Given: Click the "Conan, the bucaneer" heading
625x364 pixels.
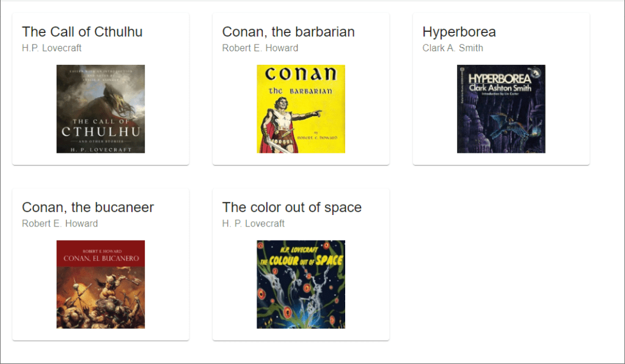Looking at the screenshot, I should [88, 207].
